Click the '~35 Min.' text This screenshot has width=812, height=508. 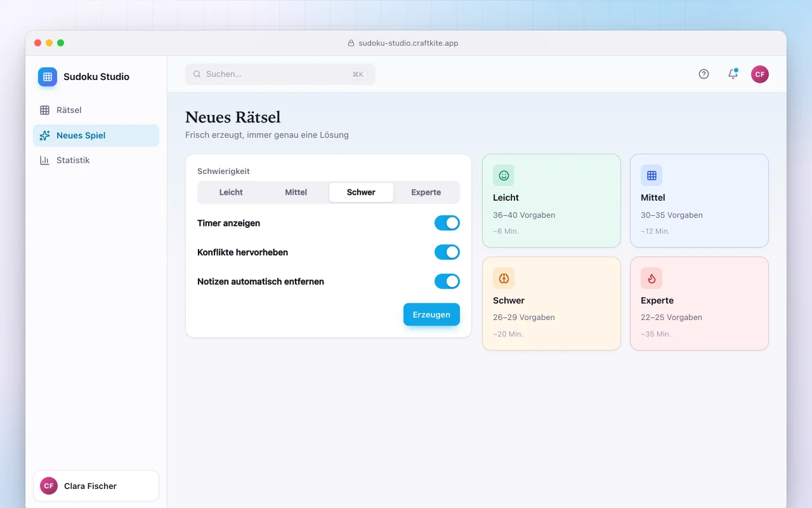pyautogui.click(x=655, y=334)
